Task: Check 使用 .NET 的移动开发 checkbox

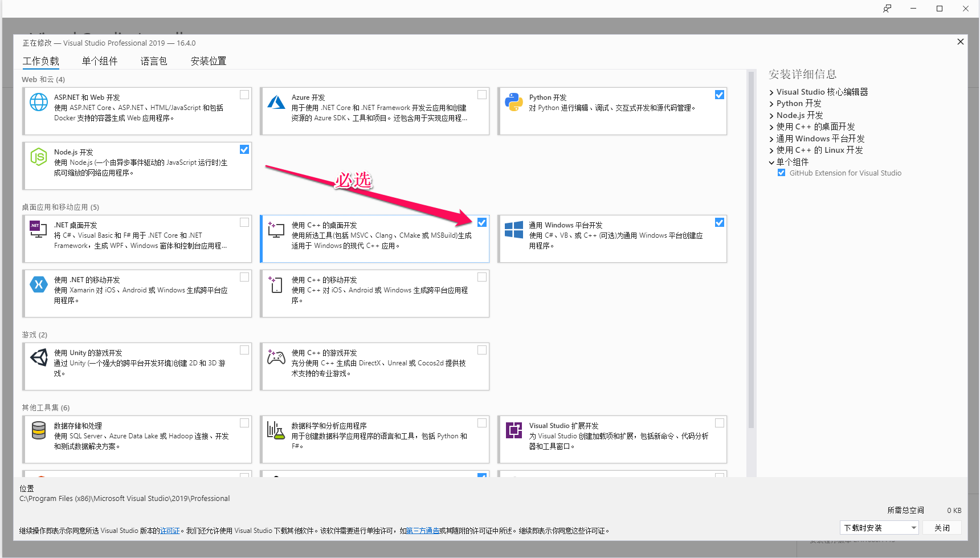Action: coord(244,277)
